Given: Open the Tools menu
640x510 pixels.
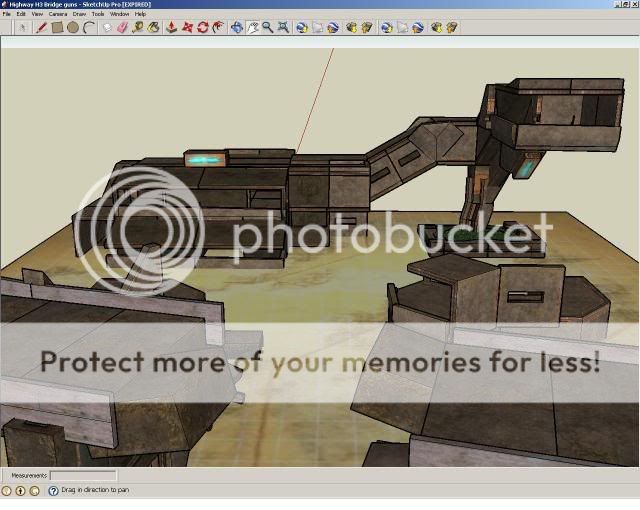Looking at the screenshot, I should [x=97, y=14].
